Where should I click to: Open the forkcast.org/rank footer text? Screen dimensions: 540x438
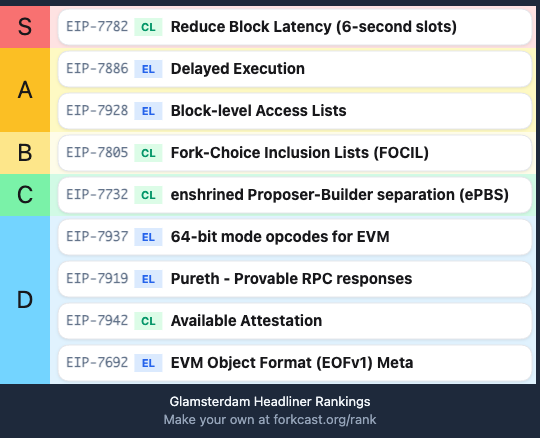[325, 420]
